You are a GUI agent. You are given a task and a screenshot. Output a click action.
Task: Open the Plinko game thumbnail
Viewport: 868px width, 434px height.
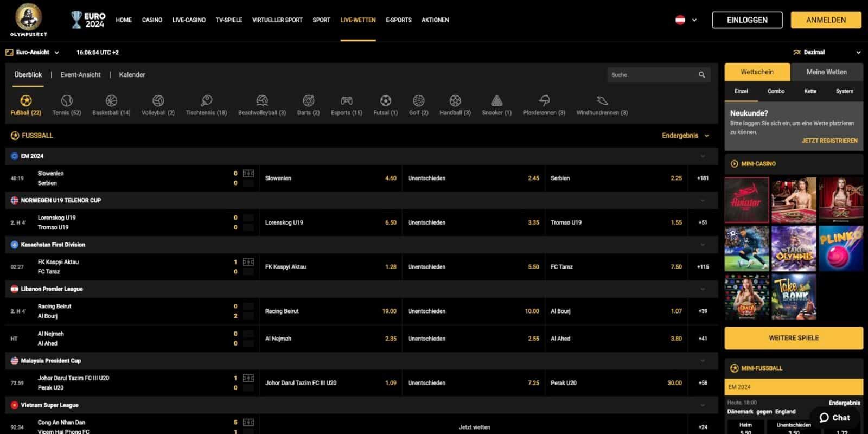pos(840,248)
